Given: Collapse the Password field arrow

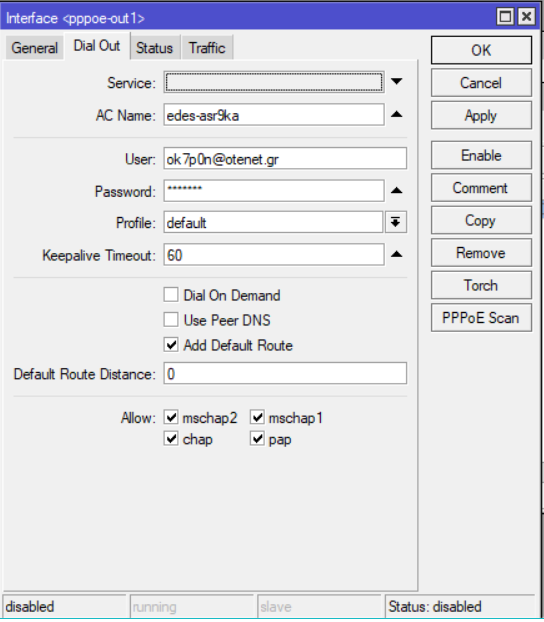Looking at the screenshot, I should pyautogui.click(x=396, y=191).
